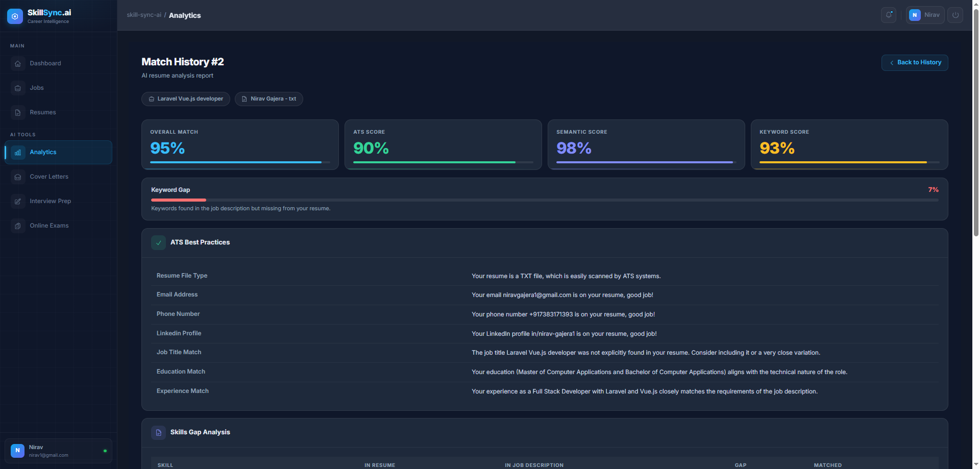Click the Nirav Gajera - txt resume tag
This screenshot has height=469, width=980.
[x=269, y=99]
